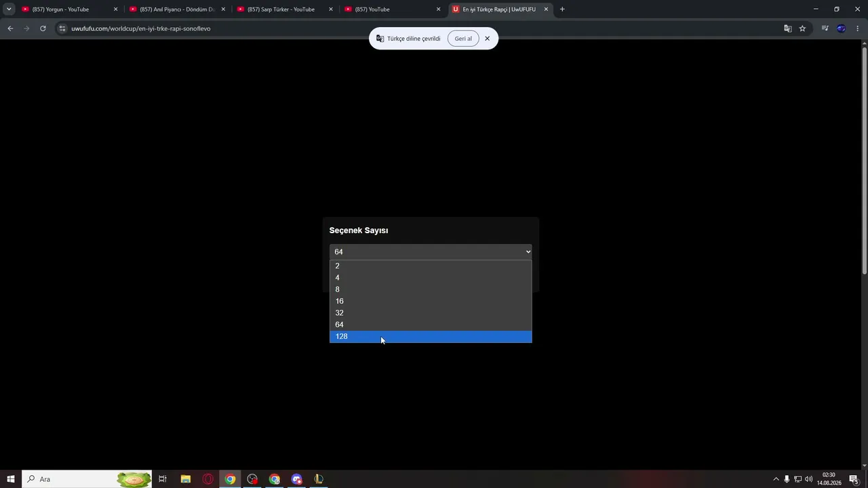This screenshot has width=868, height=488.
Task: Open the recorder app with red dot
Action: pyautogui.click(x=252, y=479)
